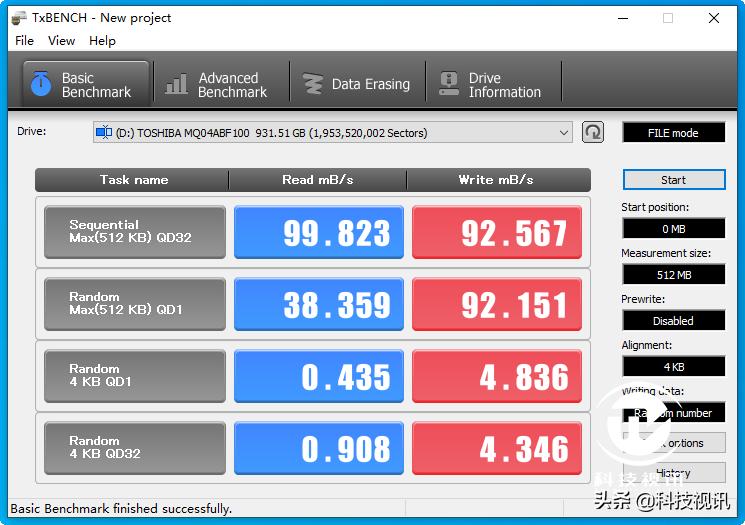
Task: Click the Data Erasing shredder icon
Action: pos(313,85)
